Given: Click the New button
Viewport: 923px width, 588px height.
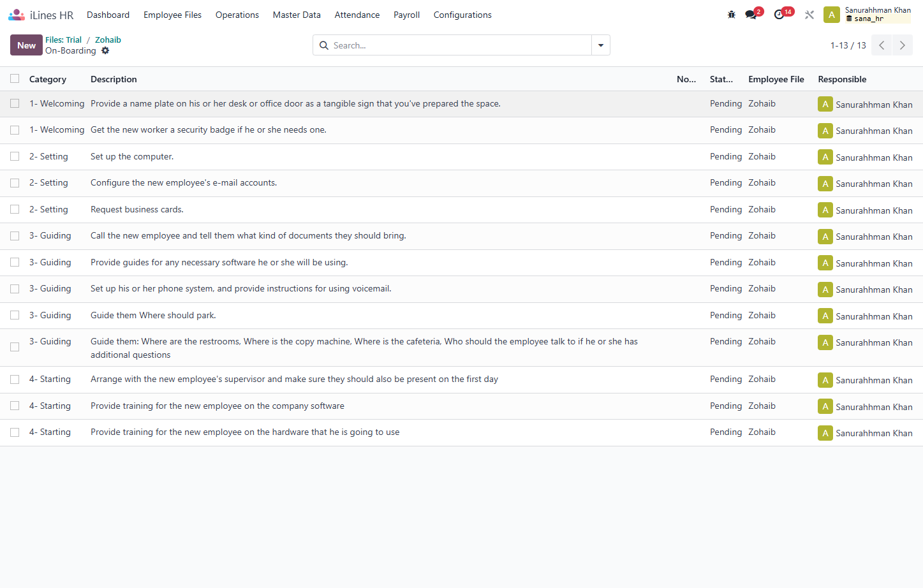Looking at the screenshot, I should pyautogui.click(x=26, y=45).
